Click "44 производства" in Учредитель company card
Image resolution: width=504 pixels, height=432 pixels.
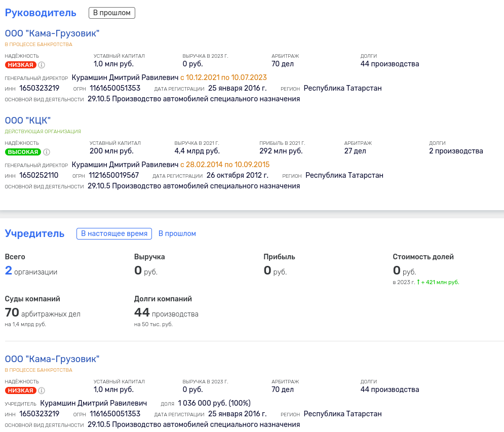pos(390,389)
